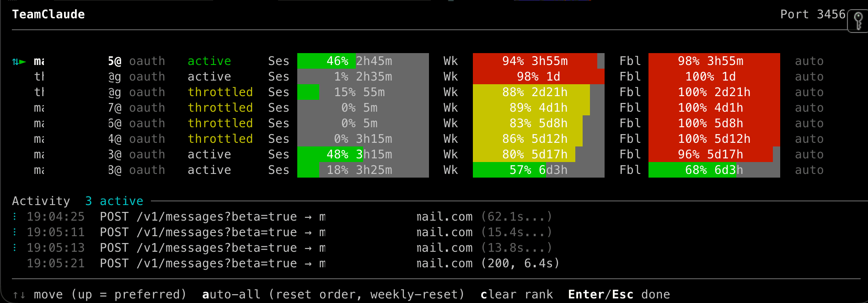Click the (62.1s...) pending duration
This screenshot has height=303, width=868.
(517, 216)
